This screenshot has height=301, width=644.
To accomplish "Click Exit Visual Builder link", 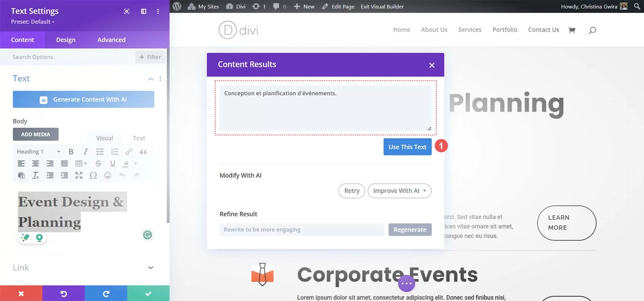I will tap(382, 6).
